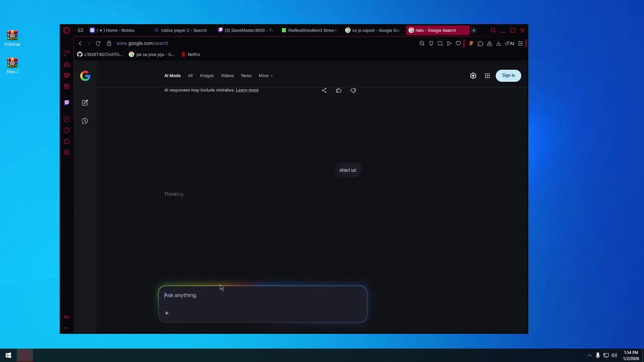This screenshot has width=644, height=362.
Task: Open AI Mode history clock icon
Action: 85,121
